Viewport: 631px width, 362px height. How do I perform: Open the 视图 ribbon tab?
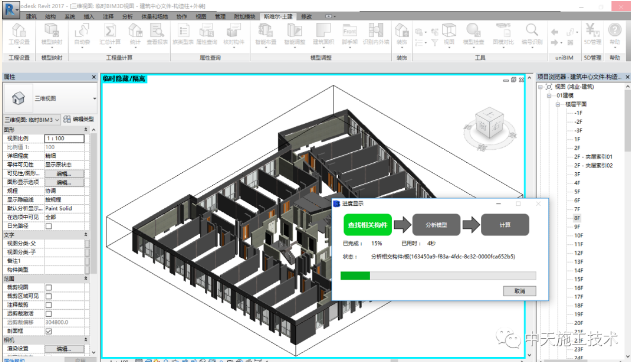tap(201, 16)
